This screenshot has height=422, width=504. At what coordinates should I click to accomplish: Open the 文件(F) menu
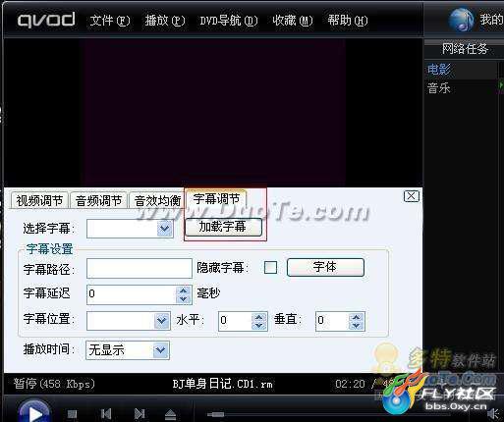[110, 21]
